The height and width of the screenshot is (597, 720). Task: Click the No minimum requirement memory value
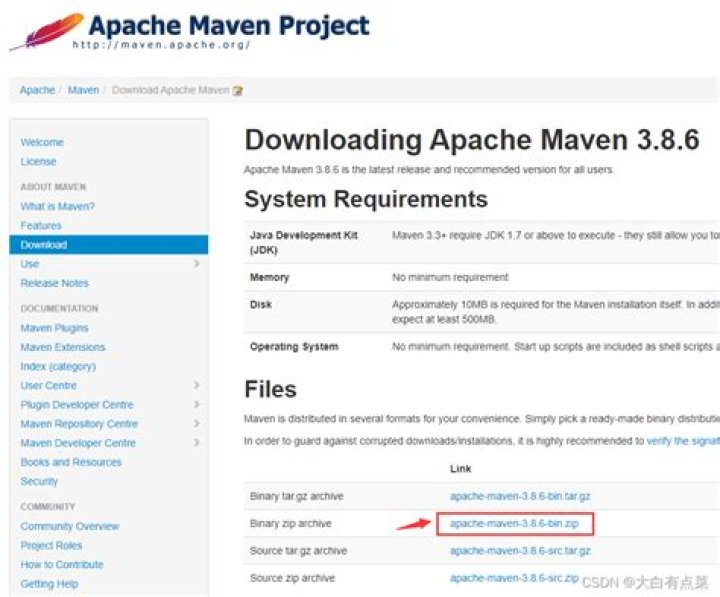(x=450, y=277)
